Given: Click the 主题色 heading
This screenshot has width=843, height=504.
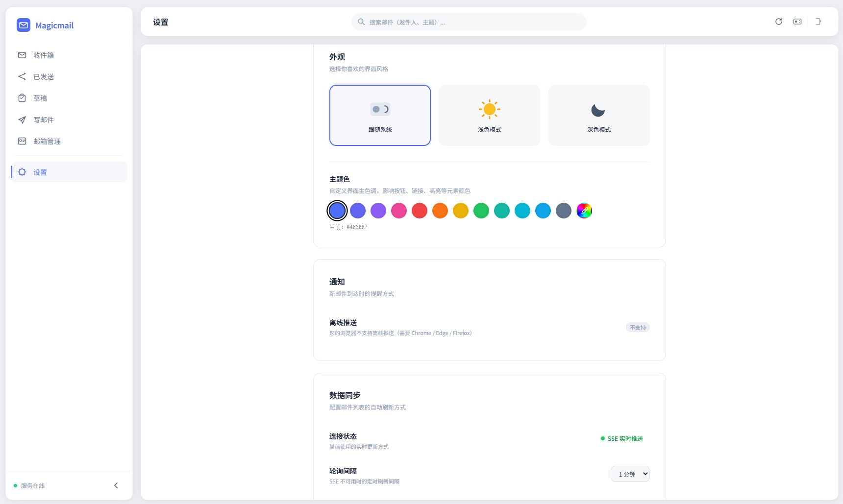Looking at the screenshot, I should (340, 179).
